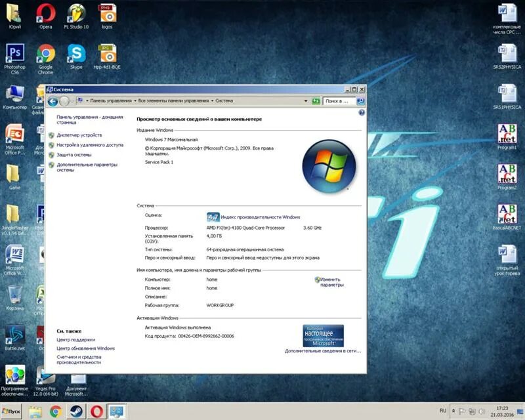Open FL Studio 10 desktop shortcut
Image resolution: width=525 pixels, height=420 pixels.
76,16
